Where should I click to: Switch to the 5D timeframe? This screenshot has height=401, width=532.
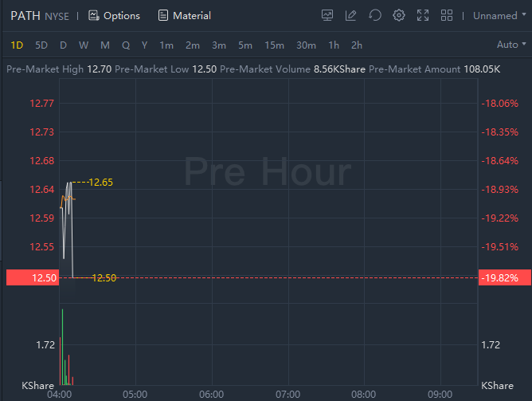click(x=41, y=45)
